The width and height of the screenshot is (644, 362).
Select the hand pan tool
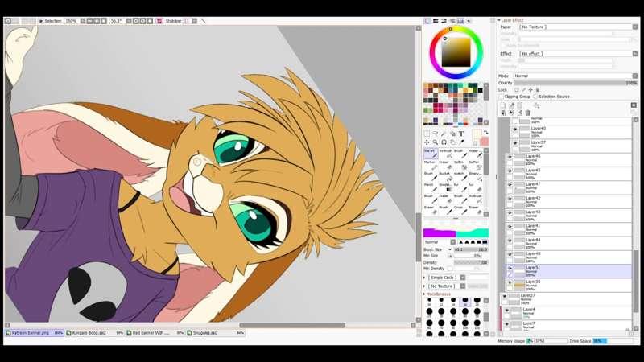[x=452, y=142]
